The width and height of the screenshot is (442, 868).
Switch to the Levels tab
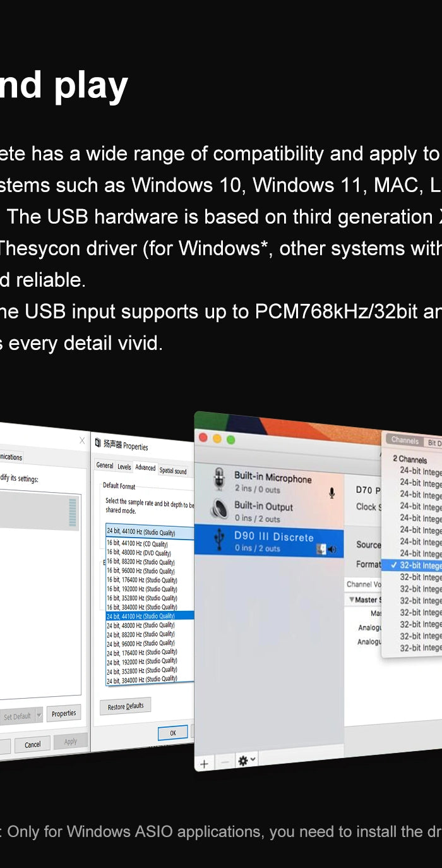124,467
